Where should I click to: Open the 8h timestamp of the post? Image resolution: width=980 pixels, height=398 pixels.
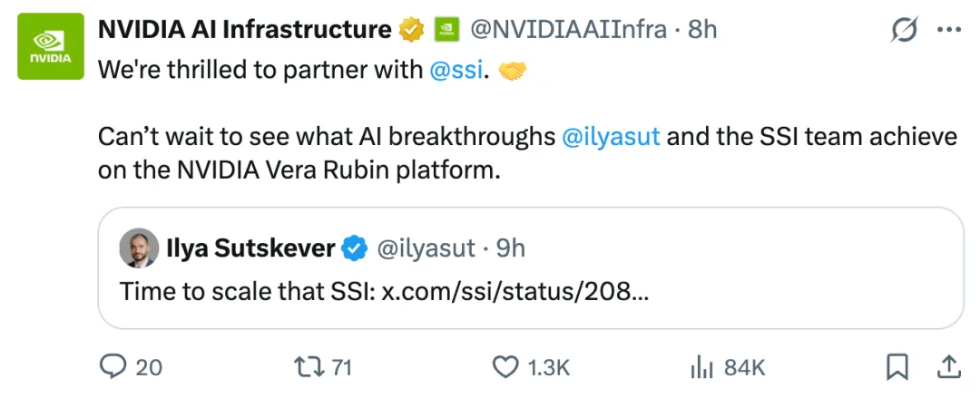[702, 29]
